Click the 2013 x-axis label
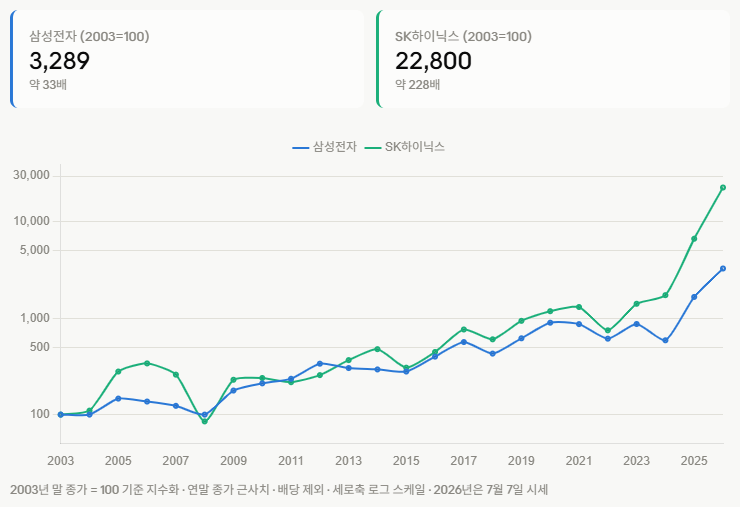Viewport: 740px width, 507px height. point(348,461)
